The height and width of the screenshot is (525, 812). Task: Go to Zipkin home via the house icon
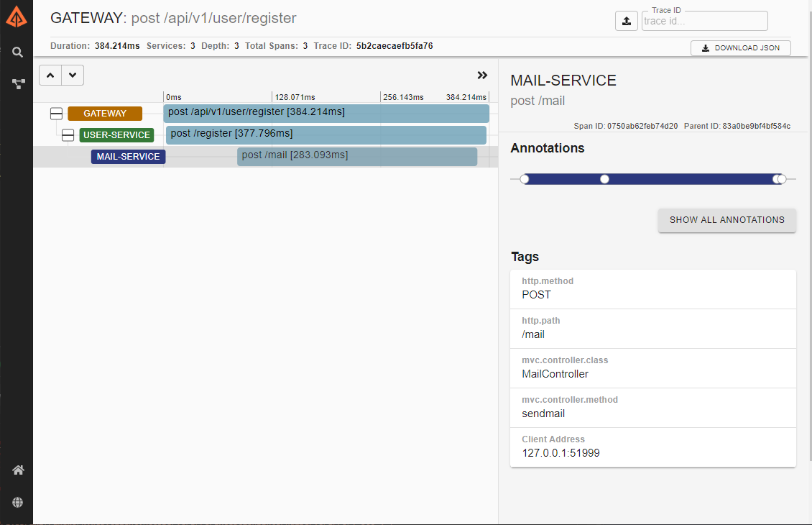pos(18,470)
